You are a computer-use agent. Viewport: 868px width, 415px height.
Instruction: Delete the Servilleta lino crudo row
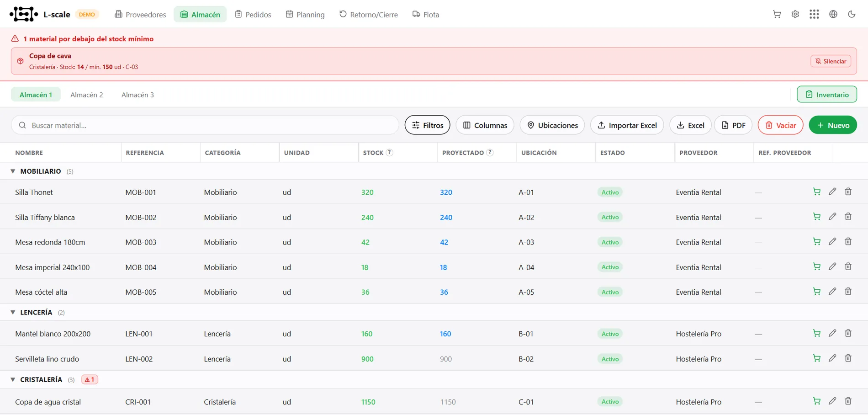(x=848, y=358)
